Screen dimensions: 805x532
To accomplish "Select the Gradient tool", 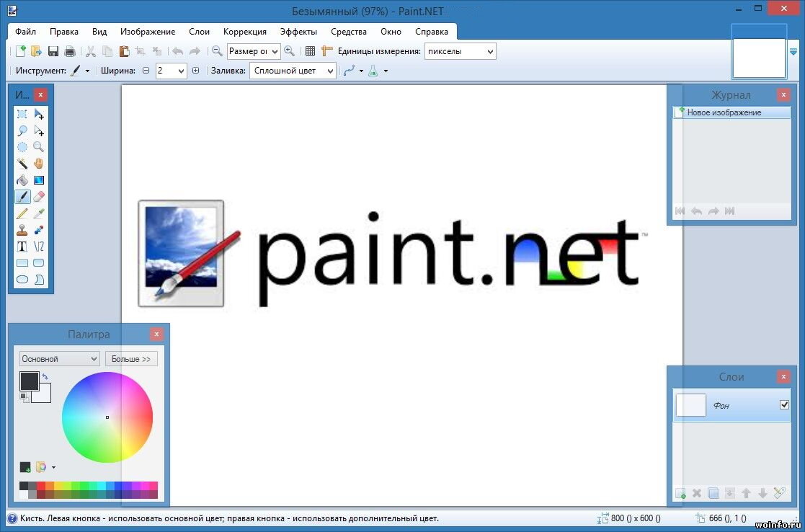I will click(x=39, y=180).
